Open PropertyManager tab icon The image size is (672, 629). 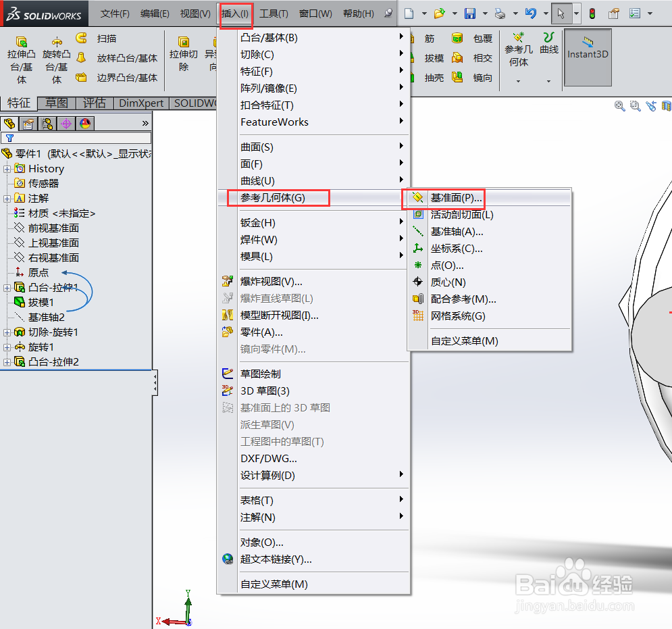(28, 124)
